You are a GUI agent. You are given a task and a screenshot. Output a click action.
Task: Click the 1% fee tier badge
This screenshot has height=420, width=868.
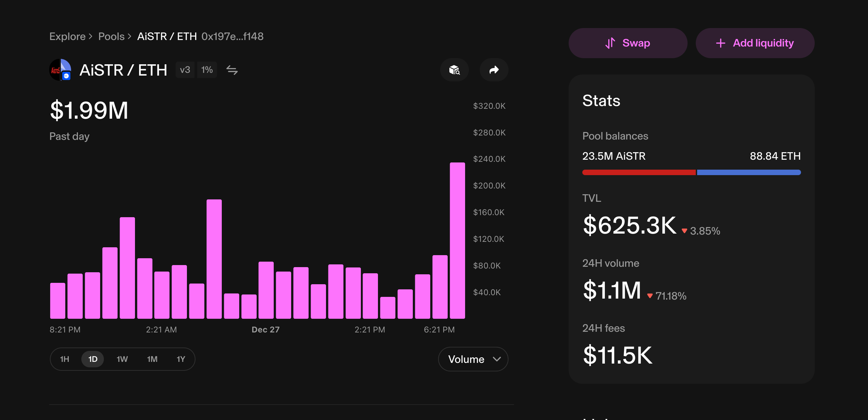click(207, 70)
